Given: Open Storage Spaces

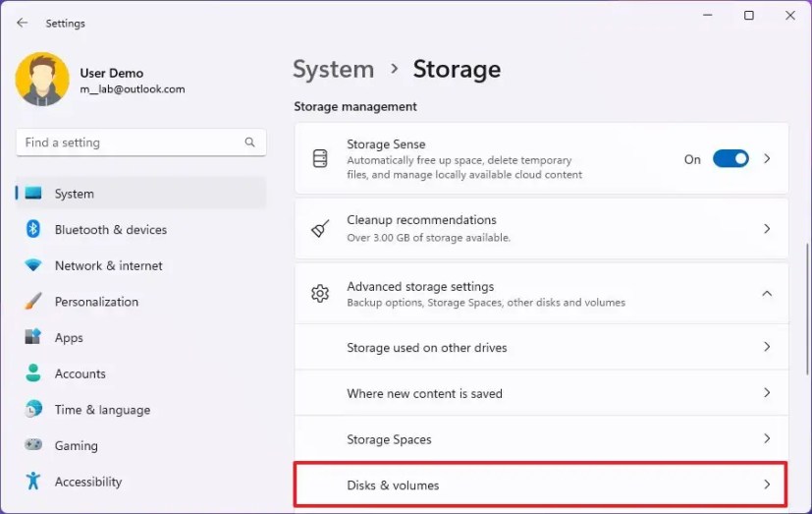Looking at the screenshot, I should 542,439.
